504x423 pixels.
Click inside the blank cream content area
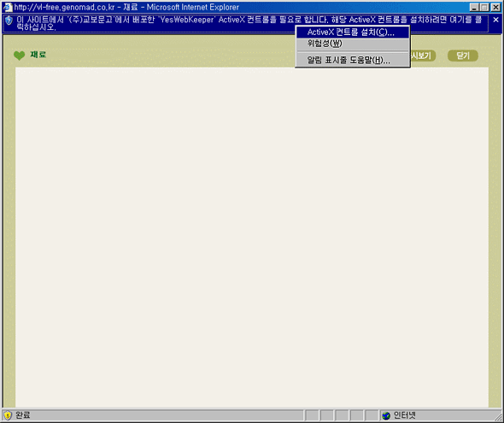tap(252, 238)
